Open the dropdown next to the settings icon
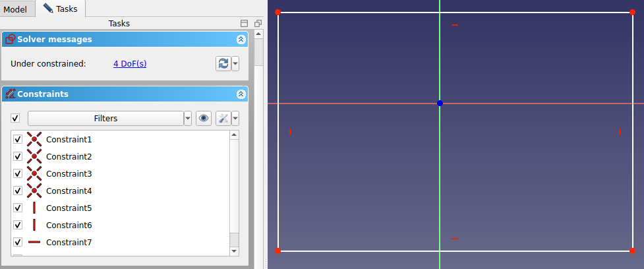Image resolution: width=644 pixels, height=269 pixels. [235, 118]
